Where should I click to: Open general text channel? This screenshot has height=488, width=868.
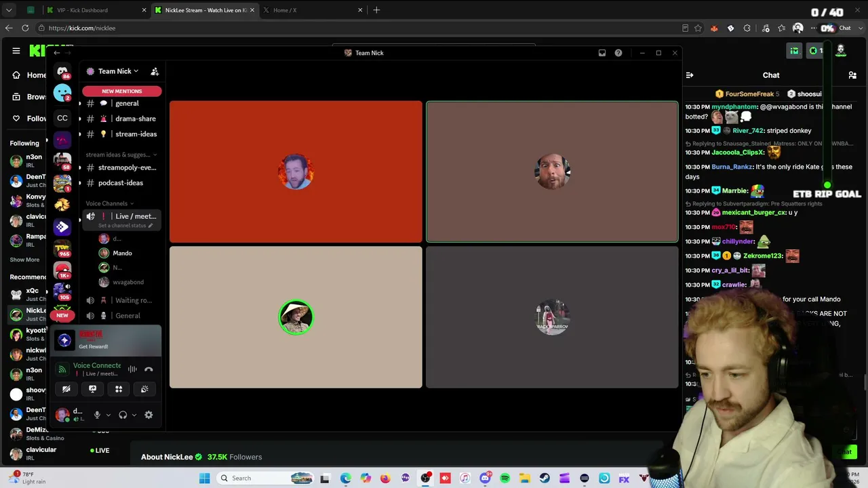[x=121, y=103]
